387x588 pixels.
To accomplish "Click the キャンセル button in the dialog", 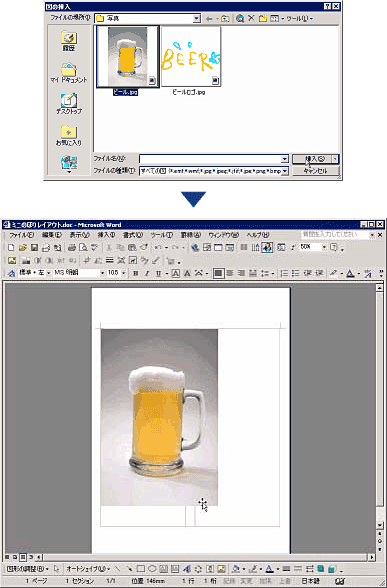I will 315,171.
